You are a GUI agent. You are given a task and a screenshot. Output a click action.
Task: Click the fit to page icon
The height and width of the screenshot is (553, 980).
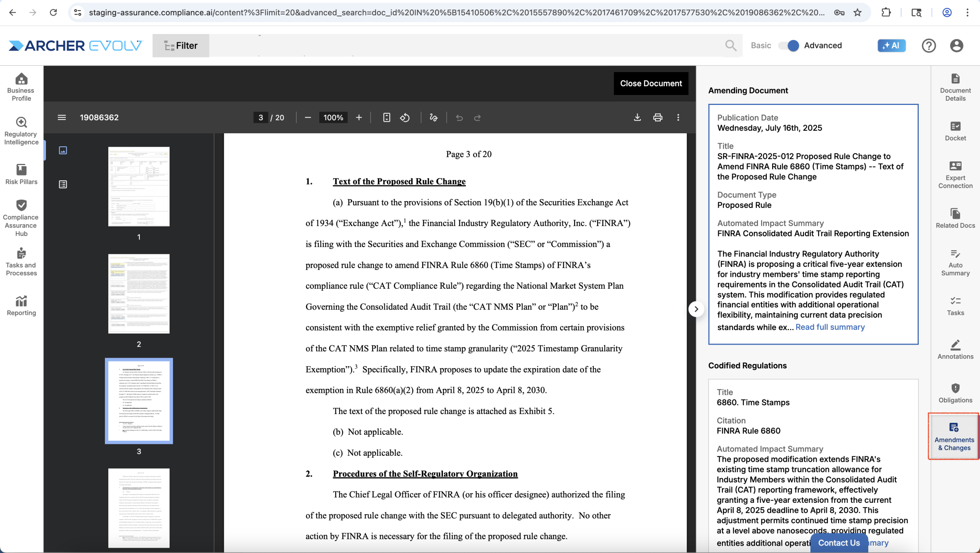[x=387, y=118]
